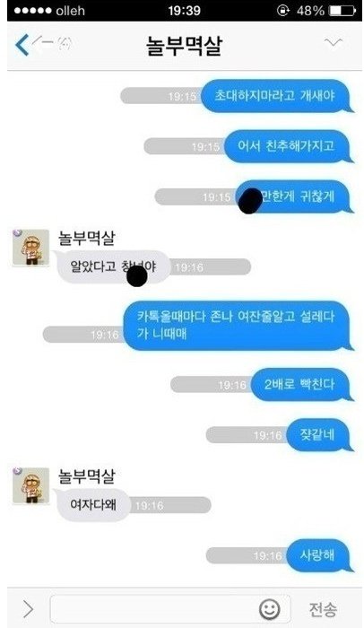Open the emoticon smiley picker
This screenshot has width=364, height=628.
coord(270,609)
